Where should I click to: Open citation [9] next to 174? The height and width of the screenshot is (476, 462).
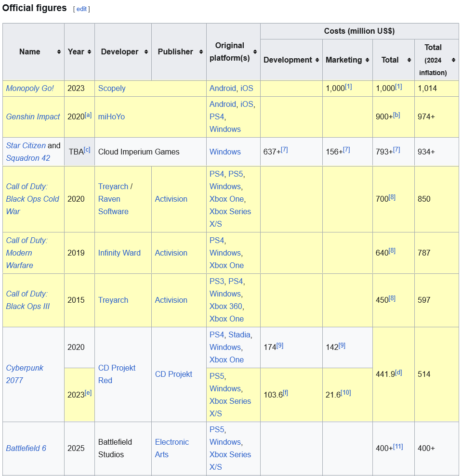pyautogui.click(x=280, y=345)
